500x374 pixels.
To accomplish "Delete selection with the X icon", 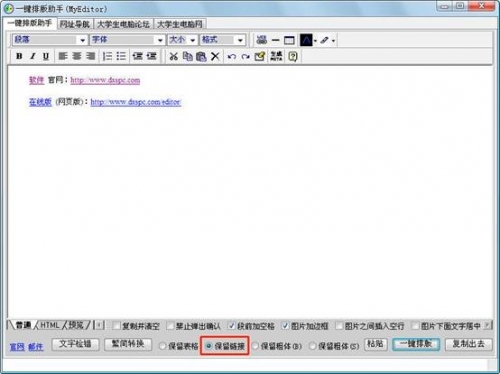I will pyautogui.click(x=215, y=56).
